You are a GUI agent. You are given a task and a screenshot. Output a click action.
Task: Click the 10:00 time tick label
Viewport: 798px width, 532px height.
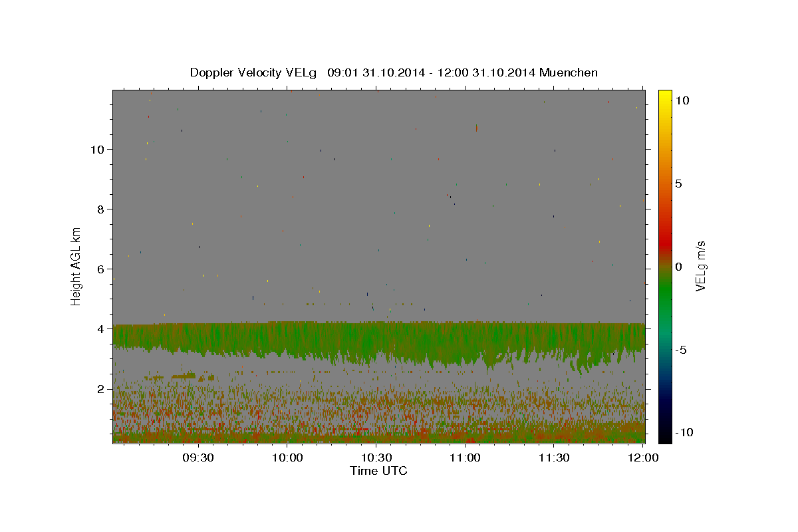coord(287,458)
